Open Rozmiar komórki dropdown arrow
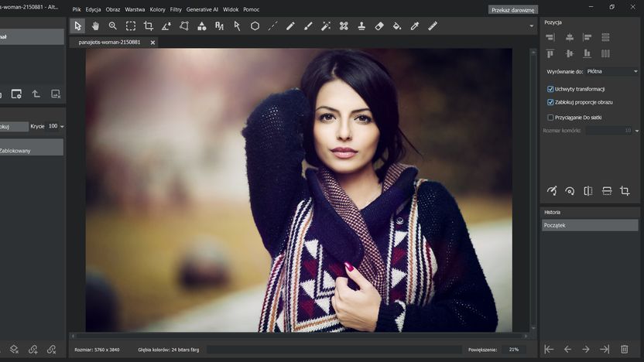This screenshot has width=644, height=362. click(636, 131)
